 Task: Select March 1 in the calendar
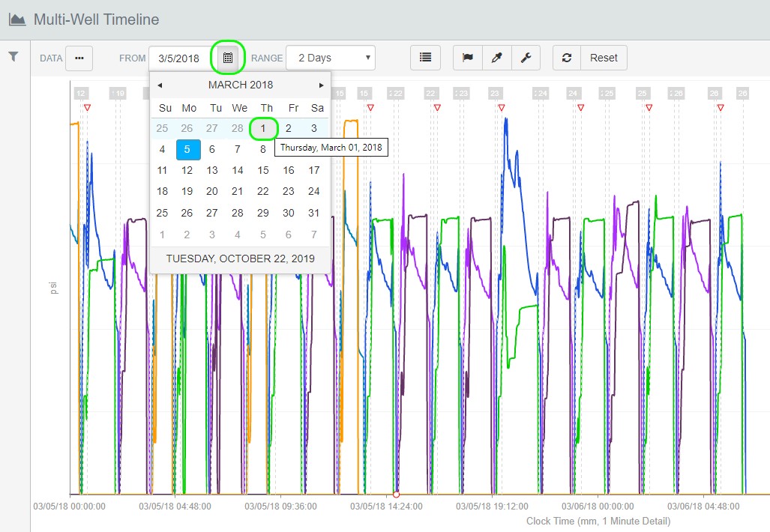click(x=263, y=128)
